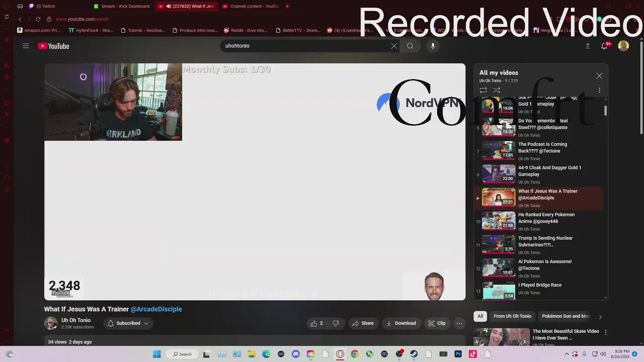Switch to Channel content - YouTube tab

250,6
